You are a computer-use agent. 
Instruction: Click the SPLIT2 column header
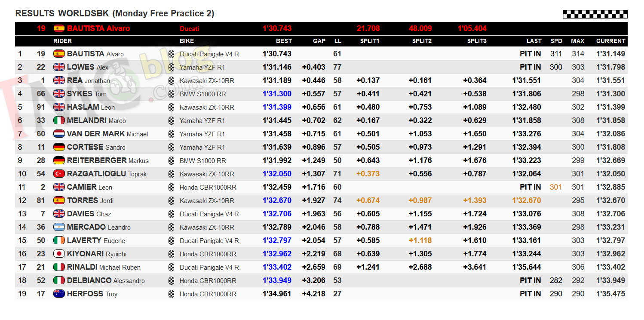pos(422,41)
